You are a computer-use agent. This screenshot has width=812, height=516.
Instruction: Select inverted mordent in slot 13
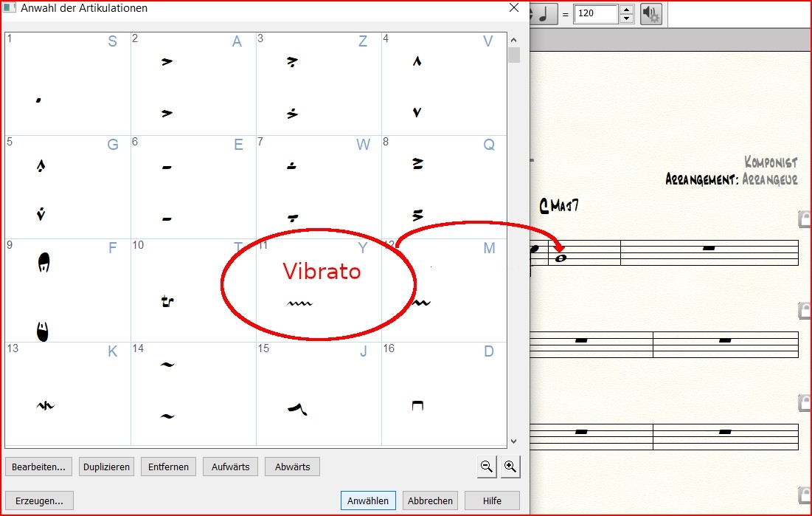tap(68, 393)
